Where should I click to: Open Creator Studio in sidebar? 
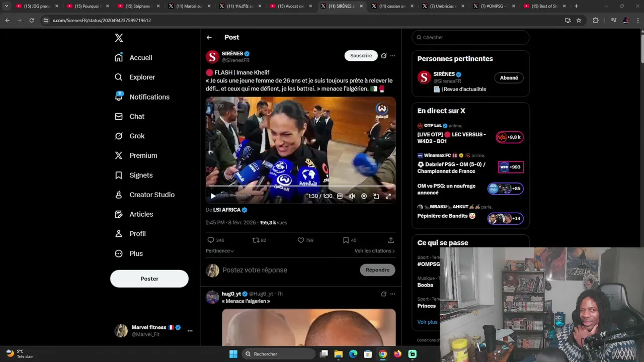point(144,195)
